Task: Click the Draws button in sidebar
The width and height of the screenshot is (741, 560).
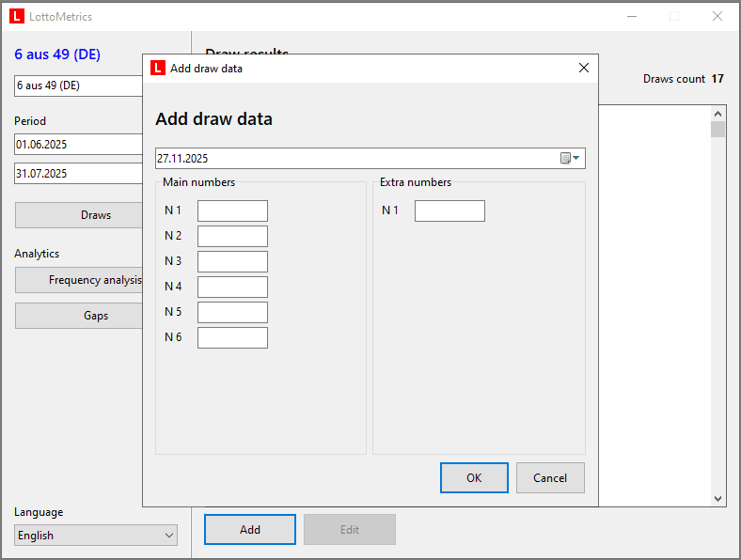Action: point(79,215)
